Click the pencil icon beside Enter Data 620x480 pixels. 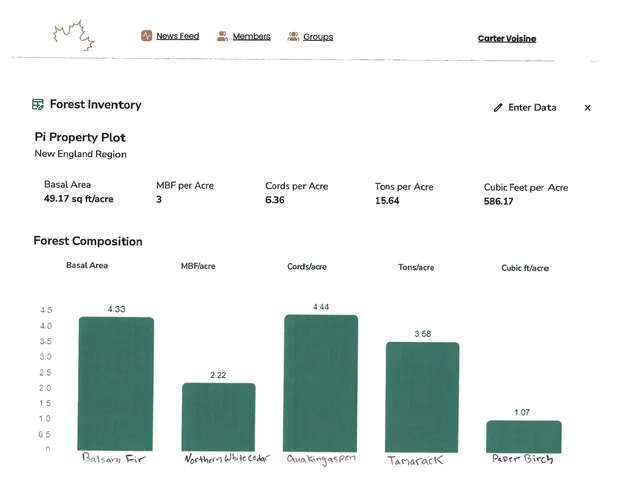(x=498, y=107)
